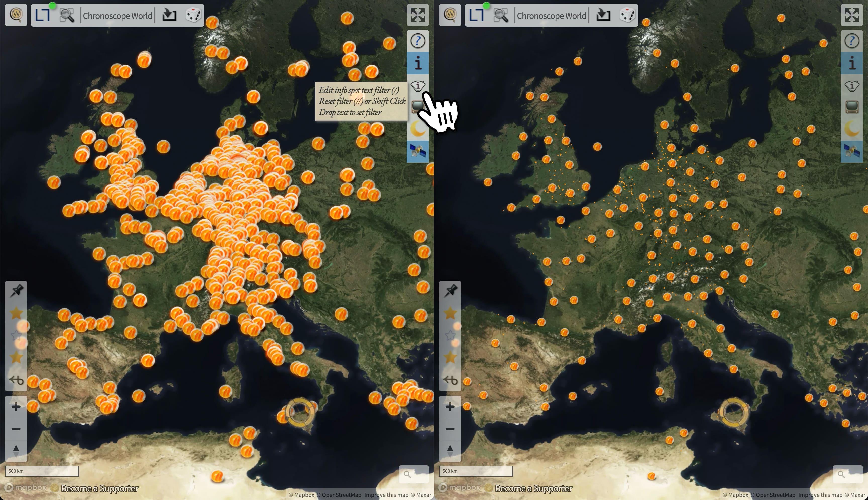Toggle satellite imagery layer in right map

tap(851, 151)
